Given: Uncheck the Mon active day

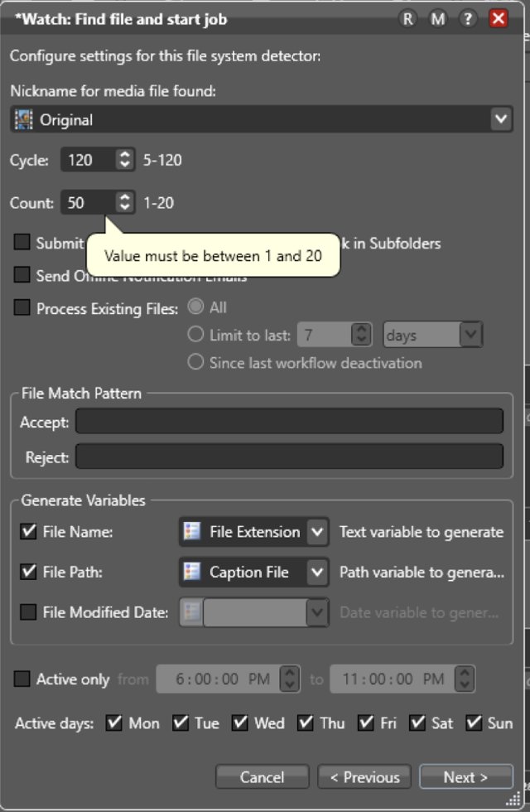Looking at the screenshot, I should (x=114, y=723).
